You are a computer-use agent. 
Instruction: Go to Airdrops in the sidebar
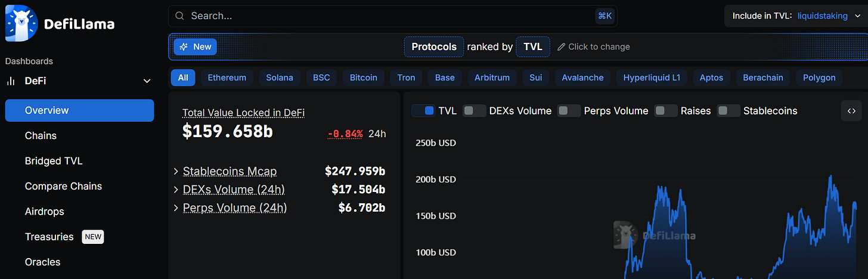click(x=44, y=212)
